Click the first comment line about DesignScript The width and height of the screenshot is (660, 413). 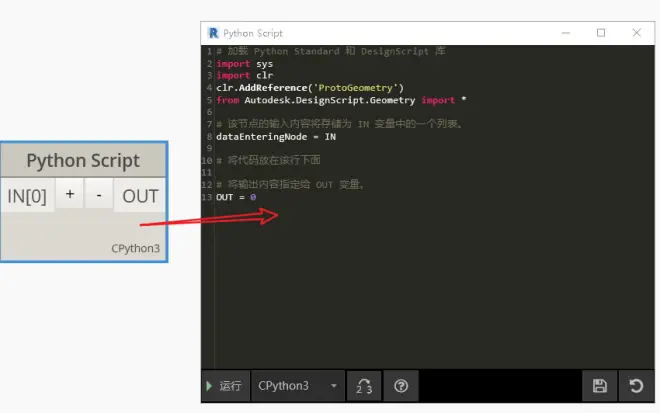click(x=331, y=51)
